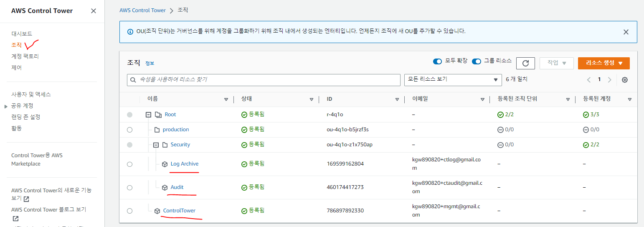Image resolution: width=644 pixels, height=227 pixels.
Task: Open external link icon for blog
Action: [x=15, y=219]
